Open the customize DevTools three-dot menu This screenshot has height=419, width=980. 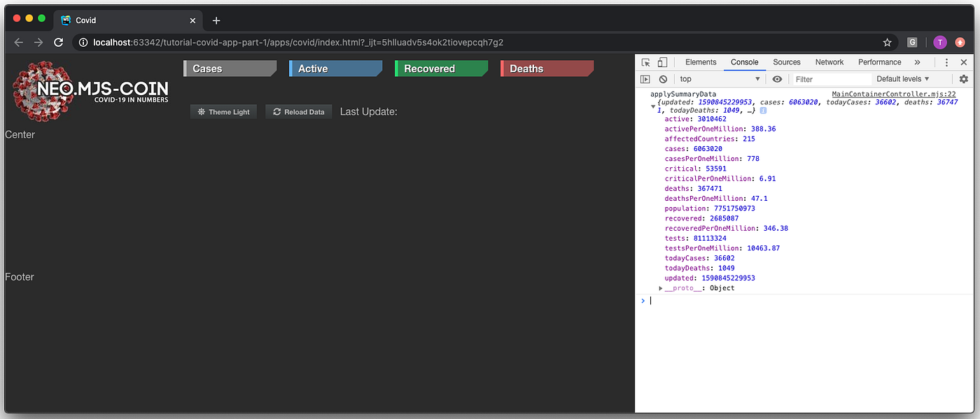coord(946,62)
